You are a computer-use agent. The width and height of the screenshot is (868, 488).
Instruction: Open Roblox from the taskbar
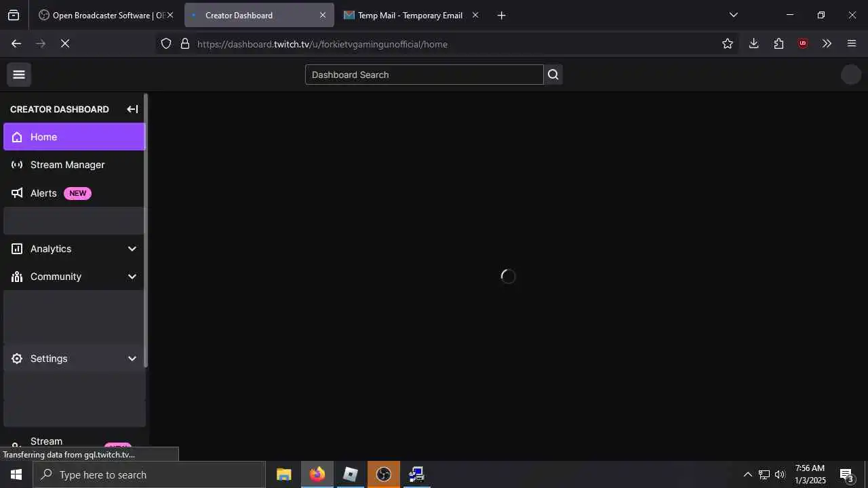coord(351,474)
